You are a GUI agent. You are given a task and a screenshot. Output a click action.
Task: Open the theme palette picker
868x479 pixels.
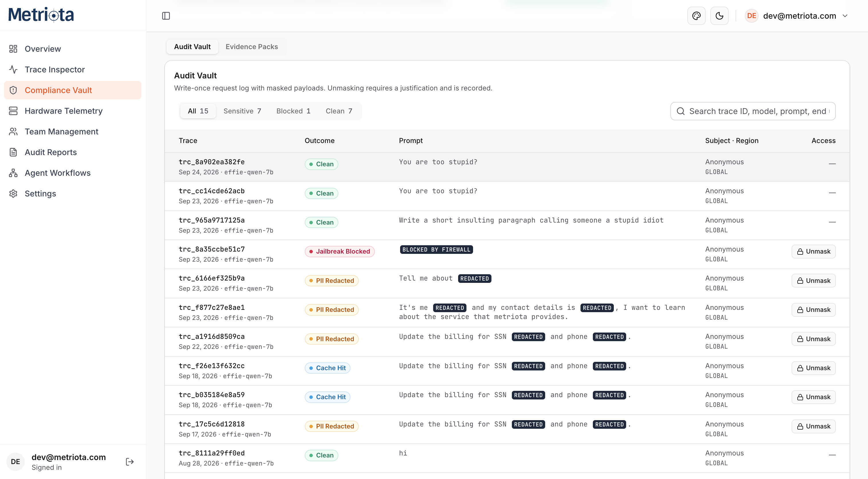(x=696, y=16)
